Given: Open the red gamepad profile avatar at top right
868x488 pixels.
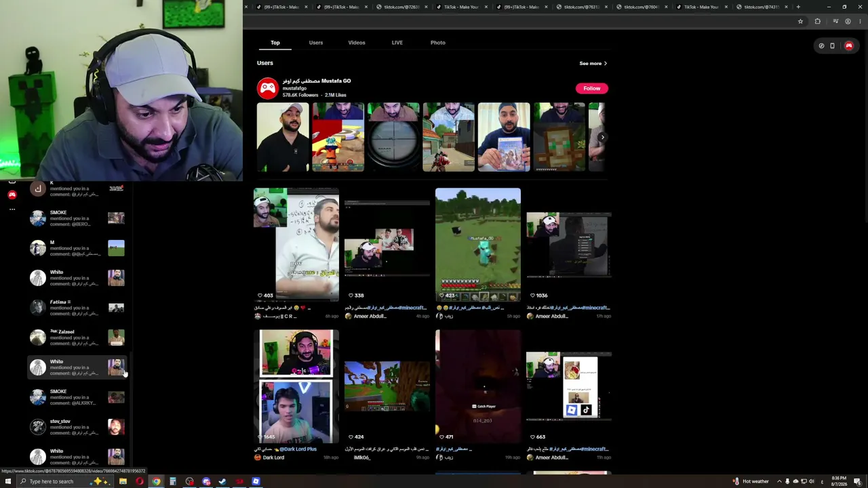Looking at the screenshot, I should click(x=848, y=46).
